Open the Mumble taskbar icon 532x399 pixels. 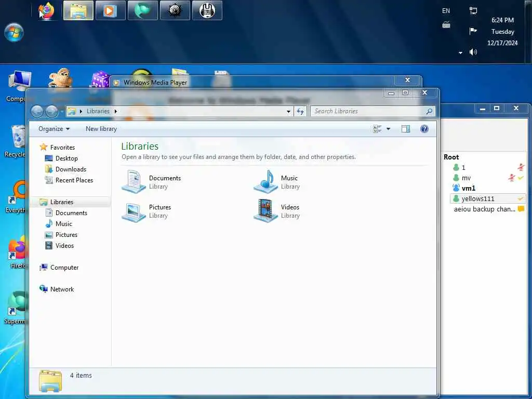point(207,10)
